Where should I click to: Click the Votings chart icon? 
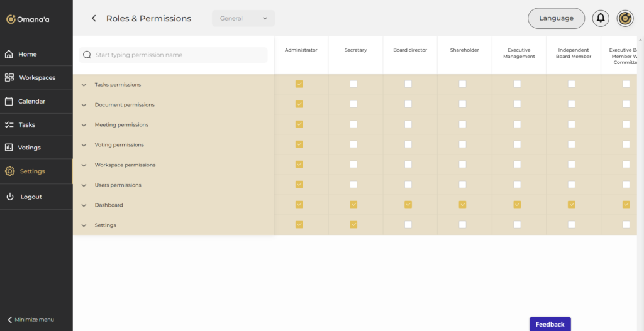point(9,148)
